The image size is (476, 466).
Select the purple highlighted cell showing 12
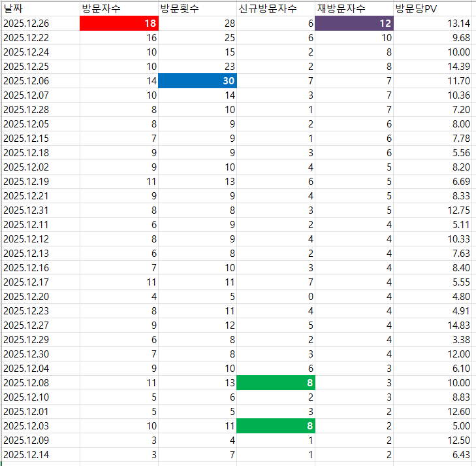tap(353, 24)
